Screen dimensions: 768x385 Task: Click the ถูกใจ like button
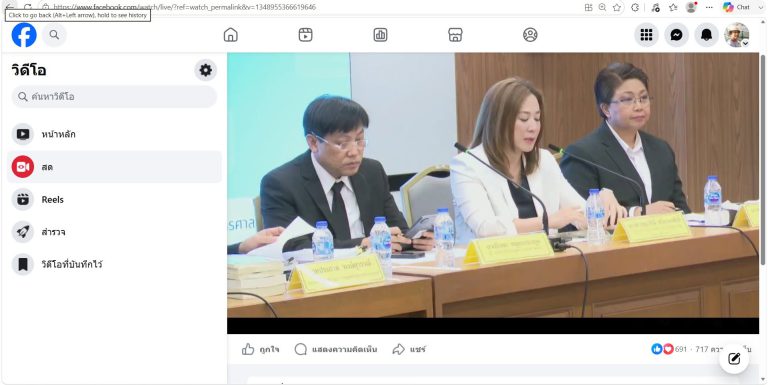click(261, 349)
